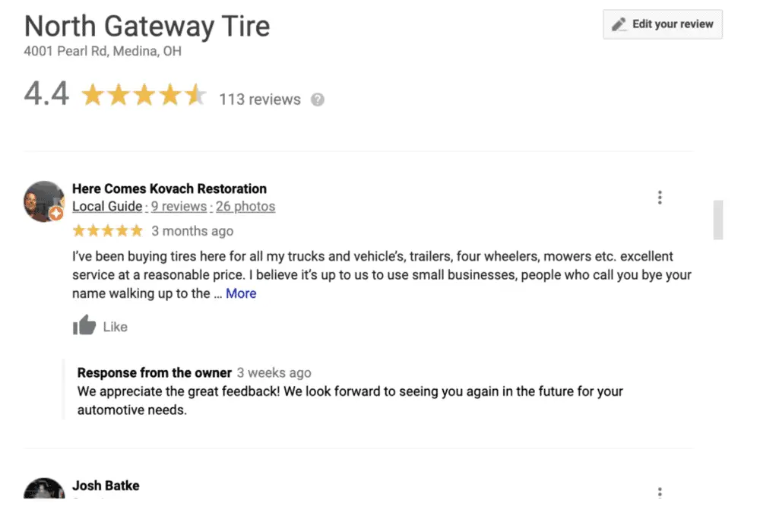The height and width of the screenshot is (532, 760).
Task: Click Josh Batke's profile avatar
Action: point(44,489)
